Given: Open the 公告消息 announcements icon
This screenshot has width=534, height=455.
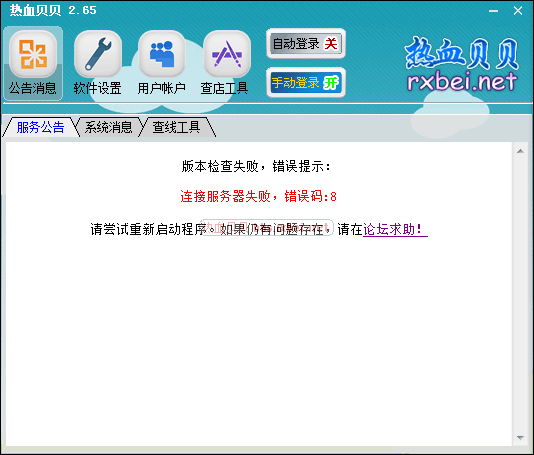Looking at the screenshot, I should [x=33, y=54].
